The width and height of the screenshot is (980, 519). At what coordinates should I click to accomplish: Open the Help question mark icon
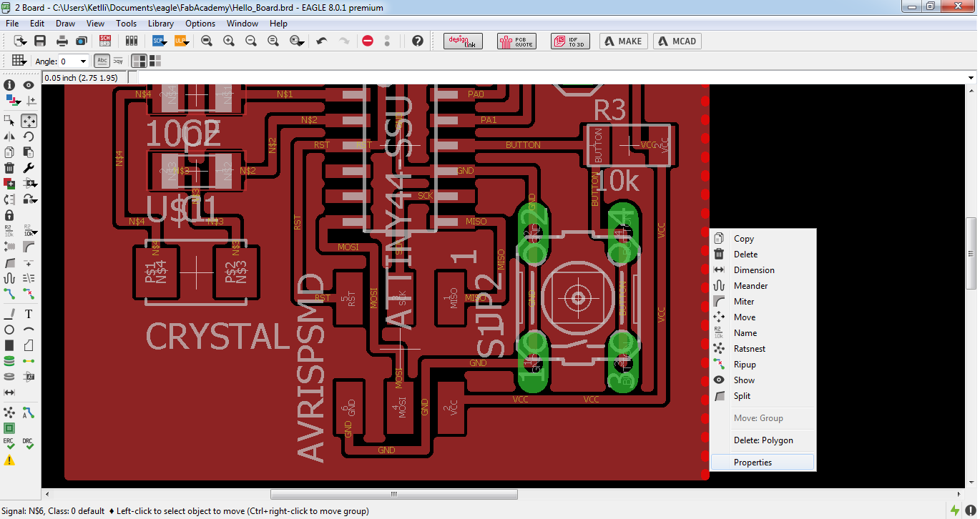418,41
